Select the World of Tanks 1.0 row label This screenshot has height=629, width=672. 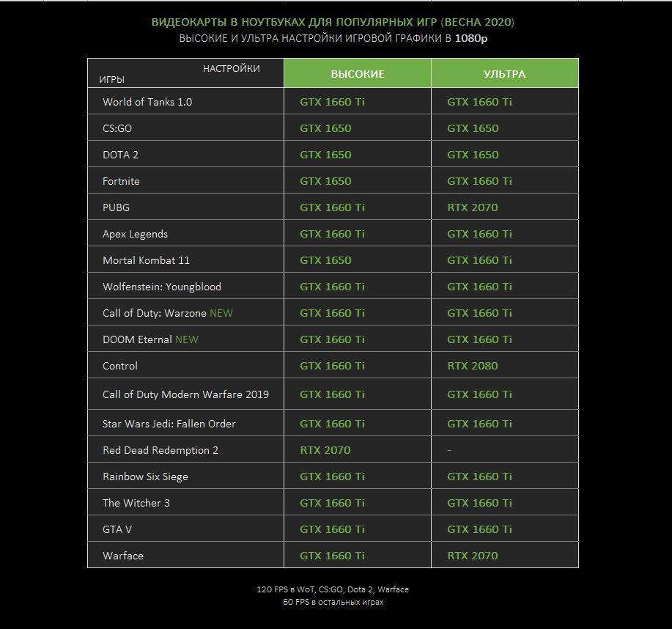(147, 102)
